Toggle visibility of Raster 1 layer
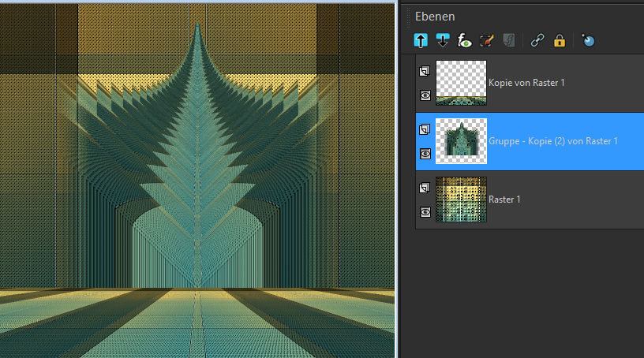Viewport: 644px width, 358px height. click(425, 212)
